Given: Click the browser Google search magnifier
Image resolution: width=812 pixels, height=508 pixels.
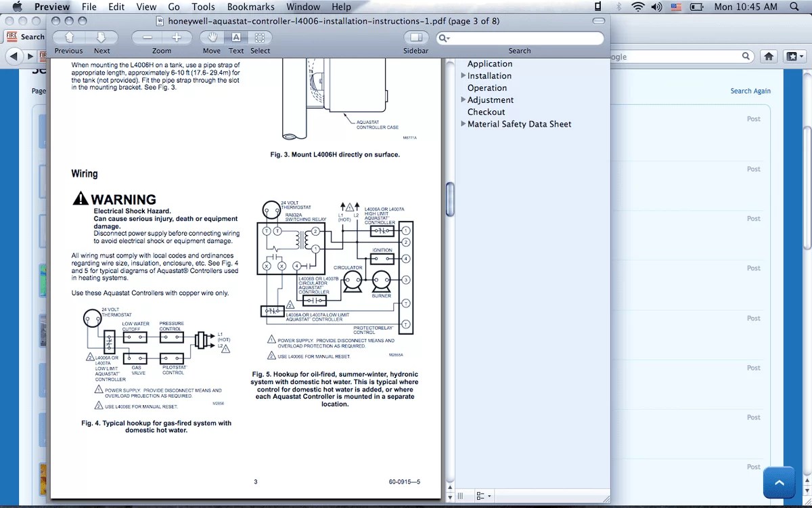Looking at the screenshot, I should coord(746,57).
